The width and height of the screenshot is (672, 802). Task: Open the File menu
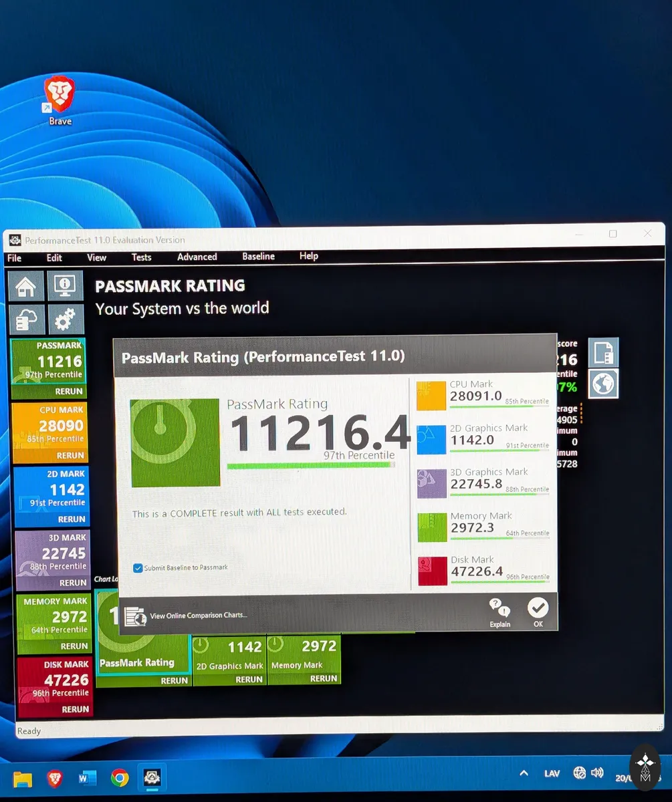(x=14, y=258)
